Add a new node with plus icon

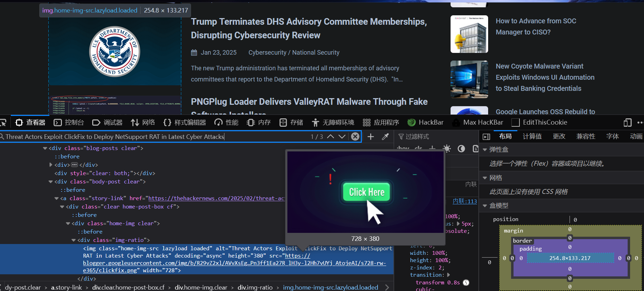coord(371,136)
